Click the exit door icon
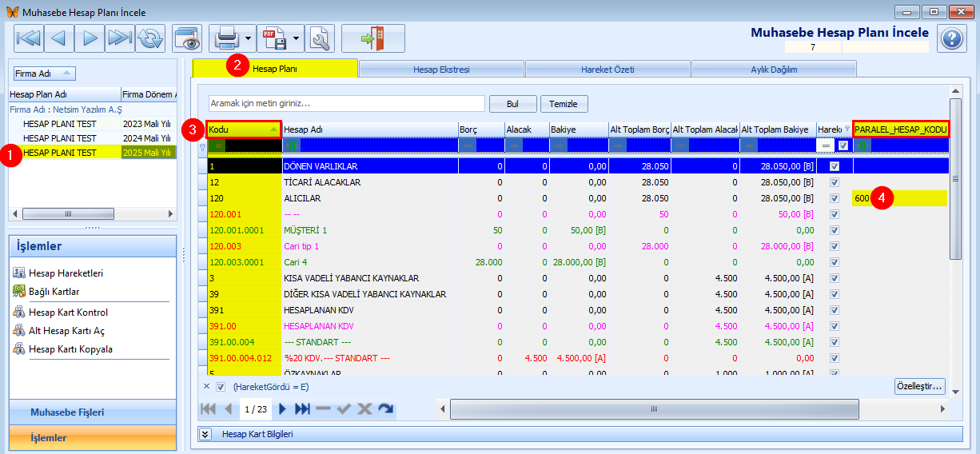Image resolution: width=980 pixels, height=454 pixels. pos(372,38)
